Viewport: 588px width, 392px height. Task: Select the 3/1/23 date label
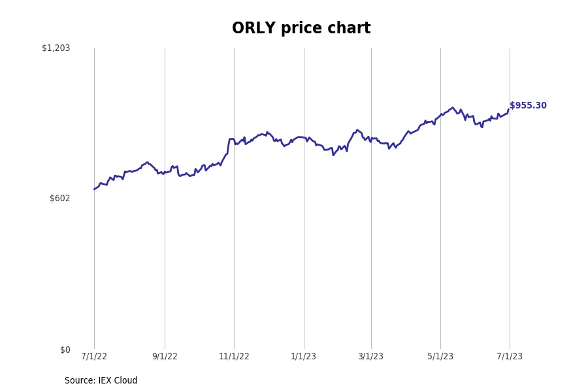371,356
